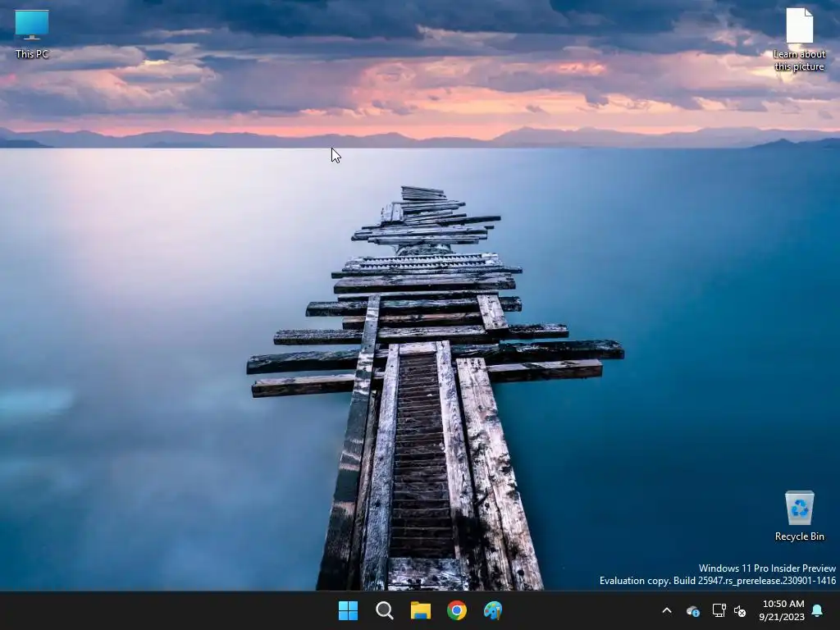The width and height of the screenshot is (840, 630).
Task: Click the muted volume tray icon
Action: point(741,610)
